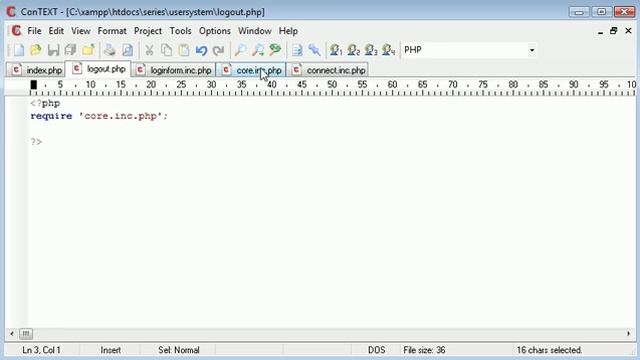Click the Cut scissors icon
The height and width of the screenshot is (360, 640).
click(x=149, y=50)
